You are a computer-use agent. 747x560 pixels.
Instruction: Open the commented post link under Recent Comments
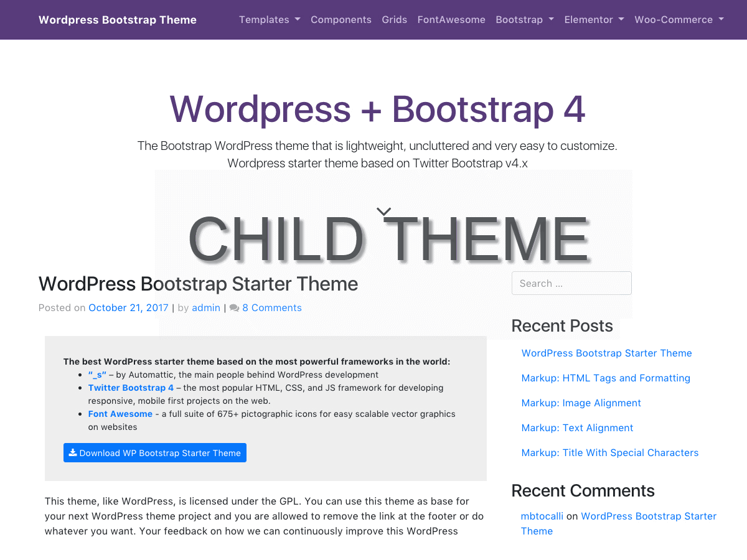[x=619, y=523]
